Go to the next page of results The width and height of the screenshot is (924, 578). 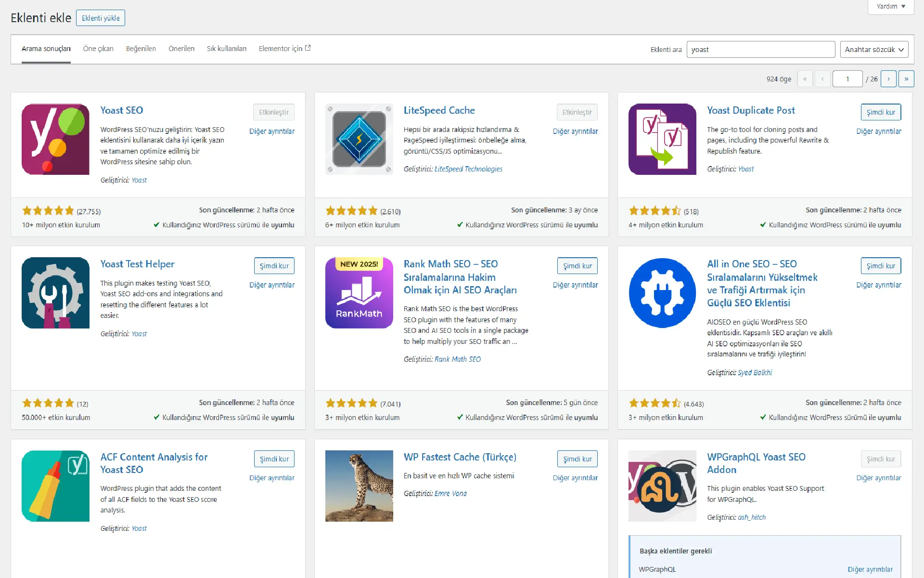point(888,79)
